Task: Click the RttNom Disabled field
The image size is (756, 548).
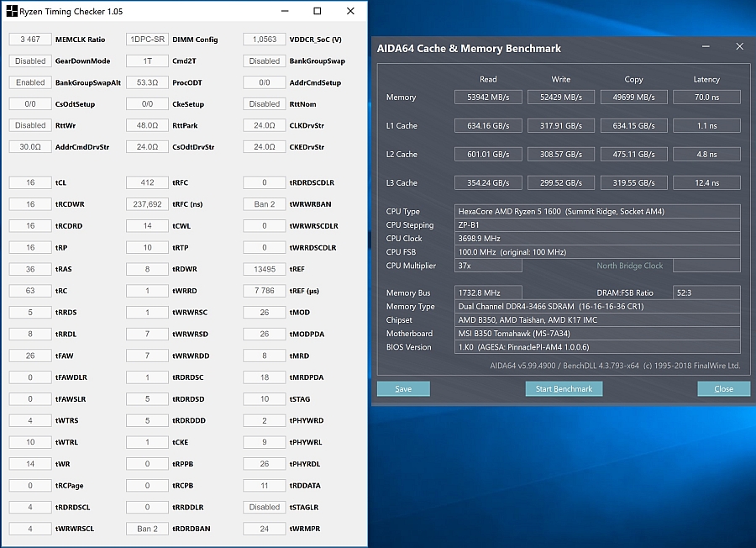Action: coord(265,103)
